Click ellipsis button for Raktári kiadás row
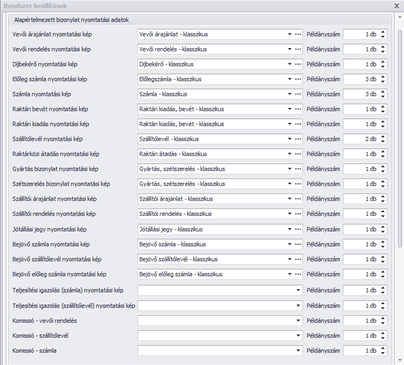The height and width of the screenshot is (365, 404). [x=298, y=124]
